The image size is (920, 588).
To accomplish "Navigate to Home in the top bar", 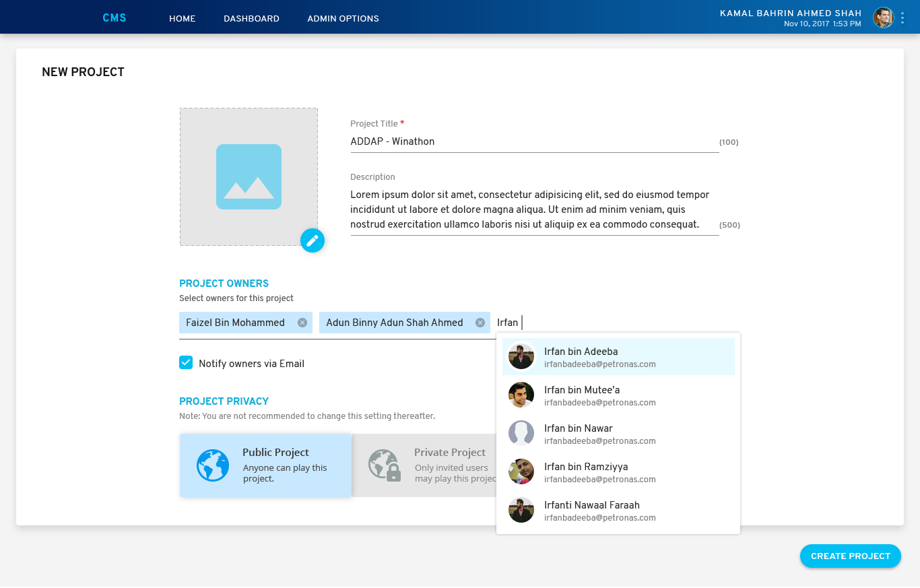I will point(182,19).
